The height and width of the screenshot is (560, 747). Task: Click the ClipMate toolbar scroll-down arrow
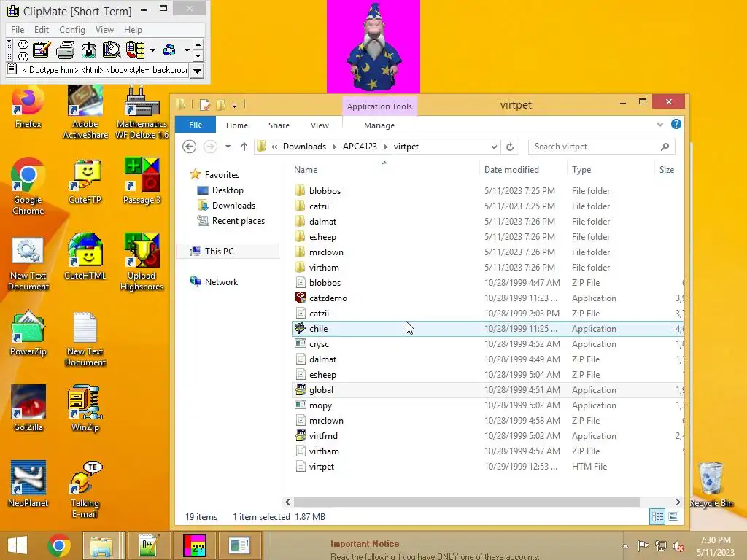[198, 55]
